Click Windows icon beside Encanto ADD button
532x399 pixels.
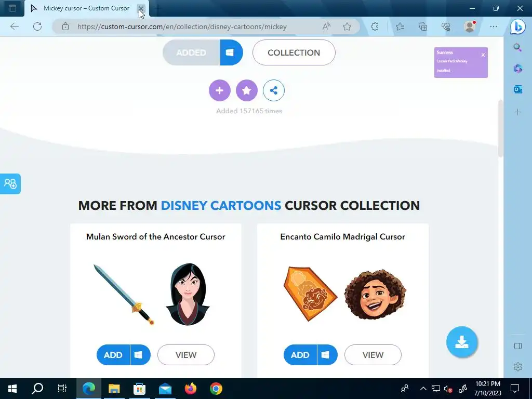(x=327, y=355)
